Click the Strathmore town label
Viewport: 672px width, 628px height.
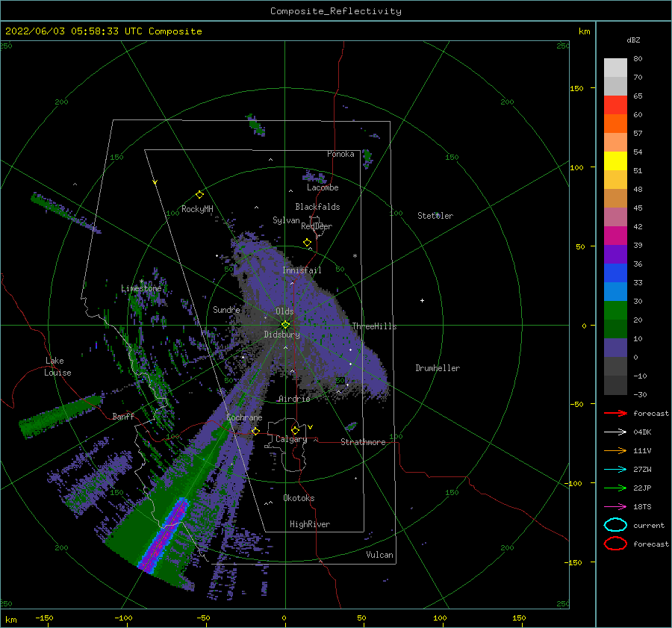pyautogui.click(x=363, y=442)
